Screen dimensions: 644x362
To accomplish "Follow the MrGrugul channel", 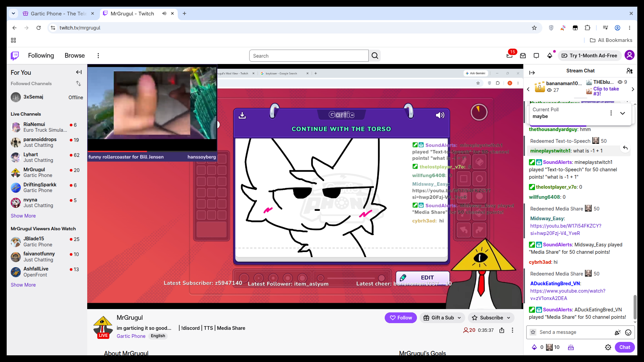I will (400, 318).
